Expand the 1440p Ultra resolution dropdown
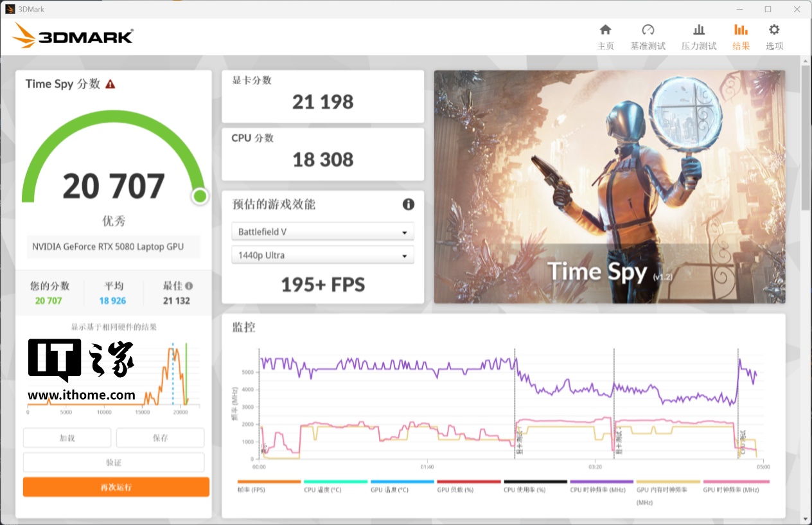 (x=322, y=255)
